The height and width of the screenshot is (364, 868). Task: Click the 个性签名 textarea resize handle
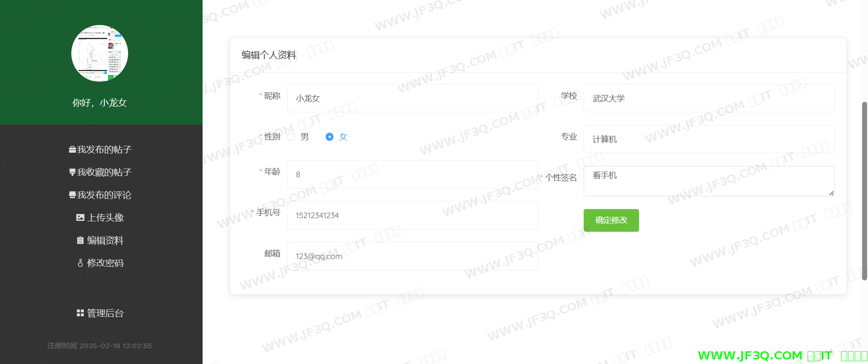831,193
